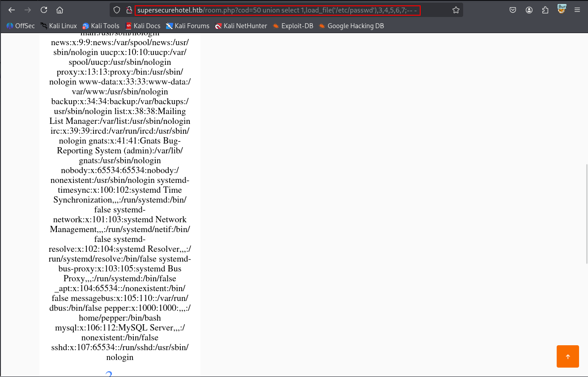
Task: Go back to the previous page
Action: (12, 10)
